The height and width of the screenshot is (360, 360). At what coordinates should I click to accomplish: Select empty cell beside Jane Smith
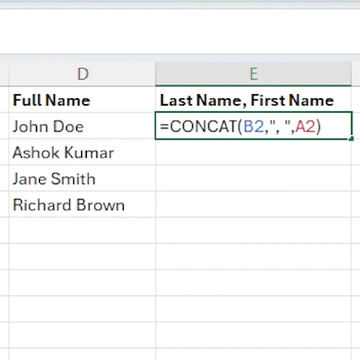point(253,178)
